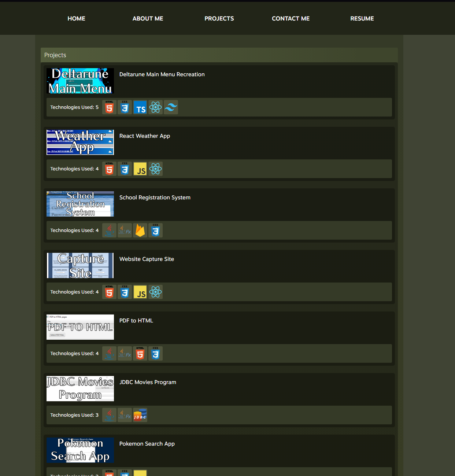Click the React icon in React Weather App
This screenshot has width=455, height=476.
click(155, 169)
